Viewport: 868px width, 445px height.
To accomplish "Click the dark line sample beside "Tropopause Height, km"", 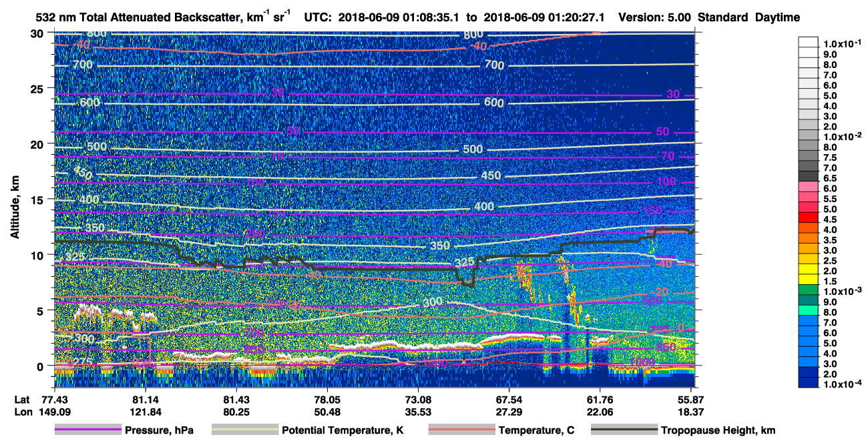I will tap(624, 430).
